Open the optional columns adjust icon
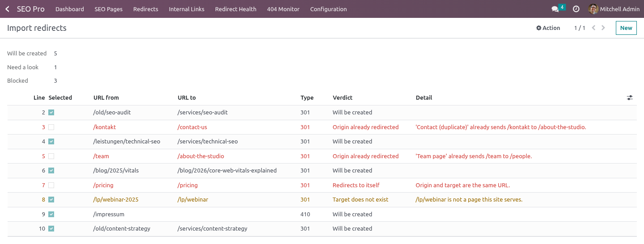 pos(630,97)
